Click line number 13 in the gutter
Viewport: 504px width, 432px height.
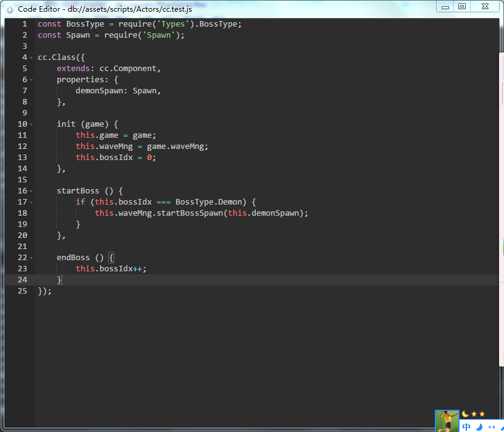pos(22,158)
